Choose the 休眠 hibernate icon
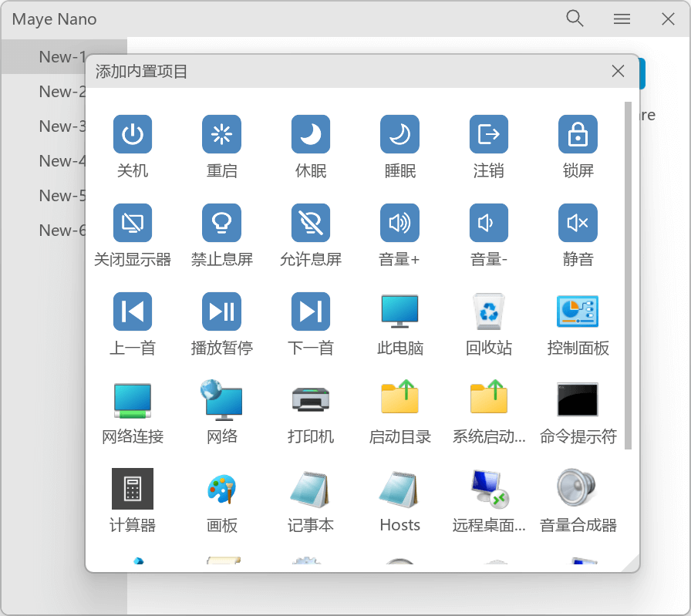This screenshot has height=616, width=691. 311,135
